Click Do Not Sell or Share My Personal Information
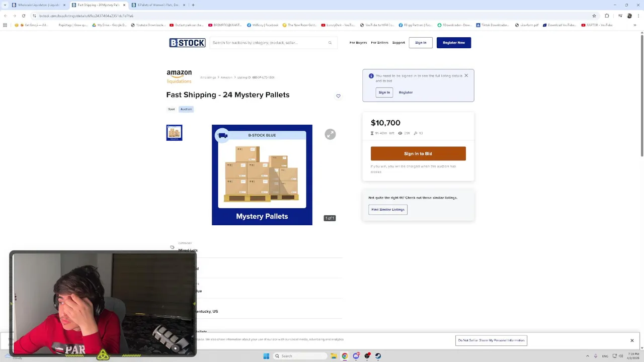This screenshot has width=644, height=362. point(491,340)
